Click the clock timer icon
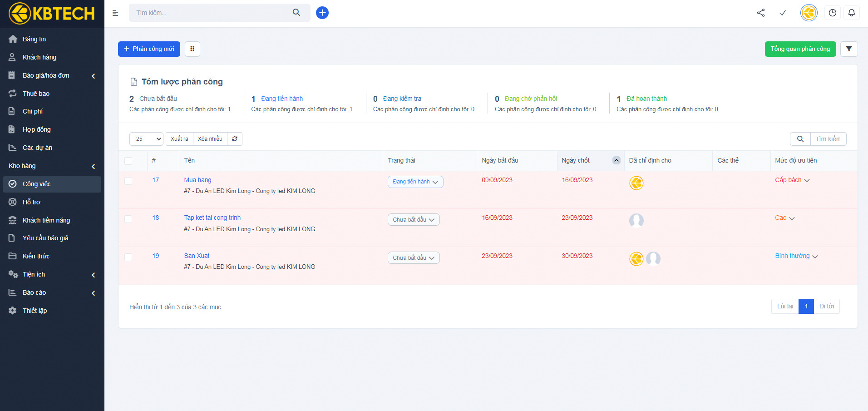This screenshot has width=868, height=411. point(832,13)
